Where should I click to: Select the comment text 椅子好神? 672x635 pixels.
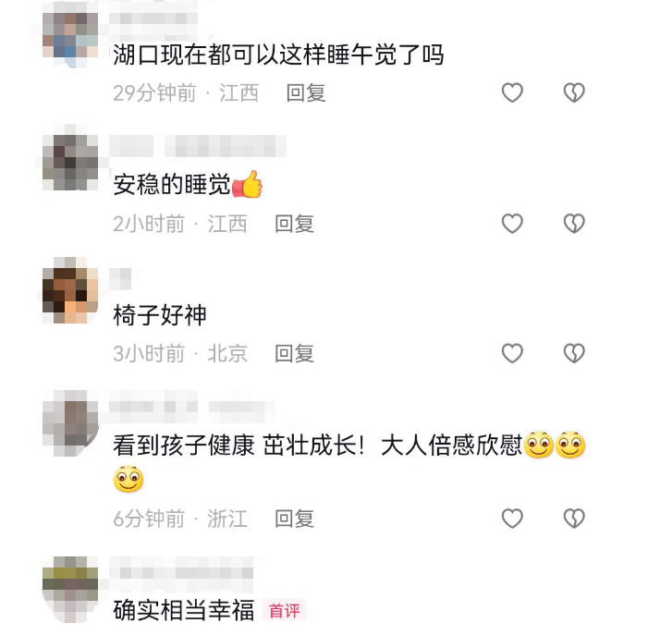click(x=160, y=315)
